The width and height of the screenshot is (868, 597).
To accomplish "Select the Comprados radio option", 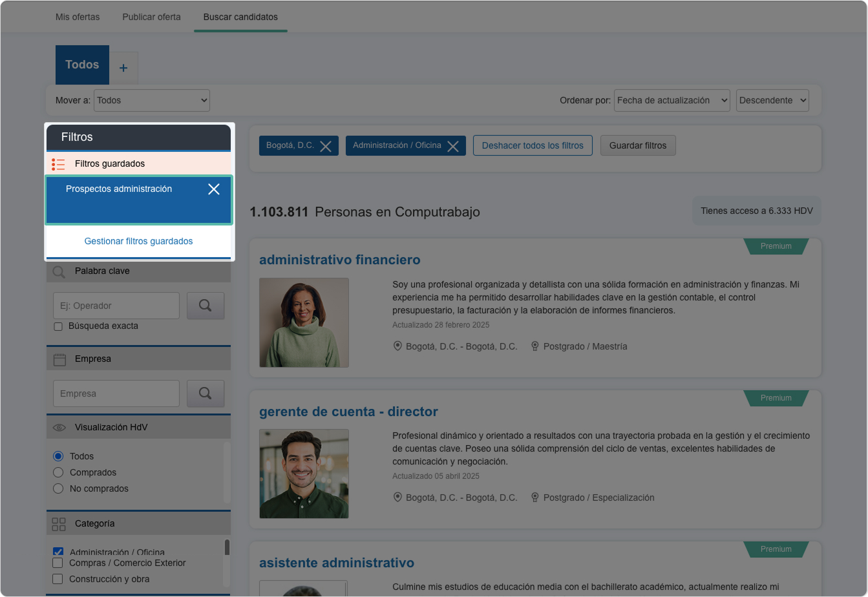I will tap(58, 472).
